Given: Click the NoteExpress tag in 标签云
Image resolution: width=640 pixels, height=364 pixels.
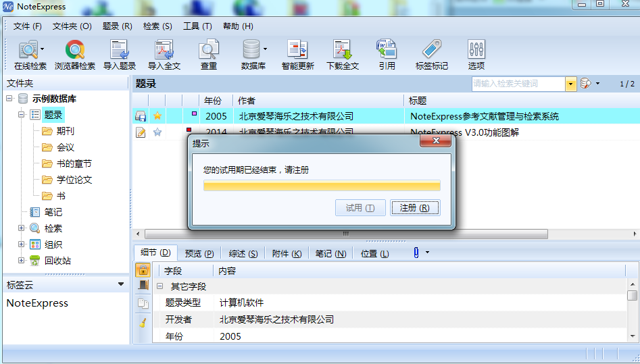Looking at the screenshot, I should click(37, 303).
